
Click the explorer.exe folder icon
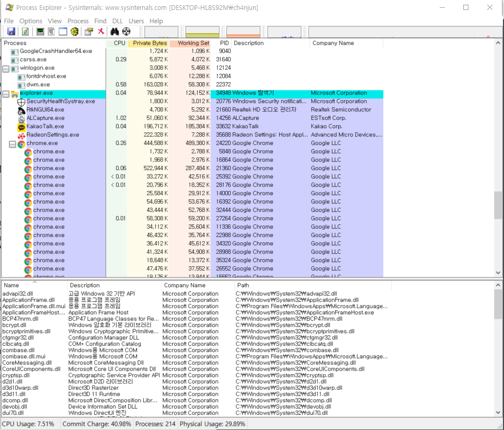(x=15, y=94)
